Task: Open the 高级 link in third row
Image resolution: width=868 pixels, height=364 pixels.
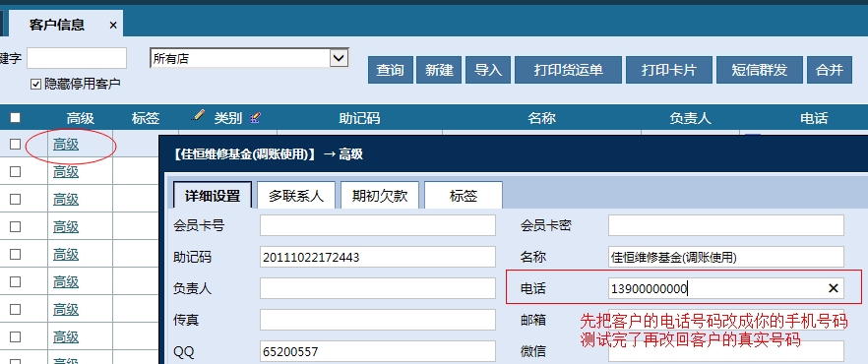Action: coord(66,200)
